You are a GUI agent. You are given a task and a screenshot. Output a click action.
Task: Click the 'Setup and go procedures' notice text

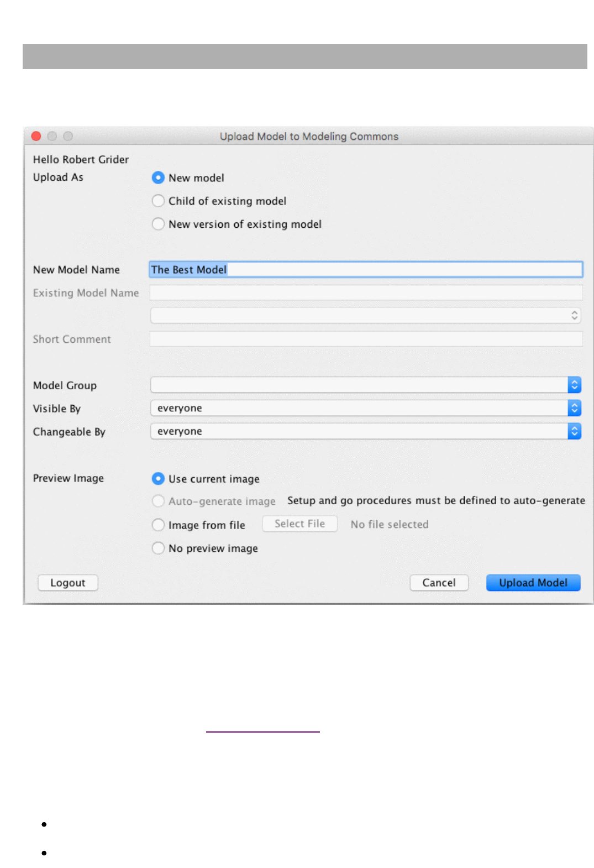436,500
